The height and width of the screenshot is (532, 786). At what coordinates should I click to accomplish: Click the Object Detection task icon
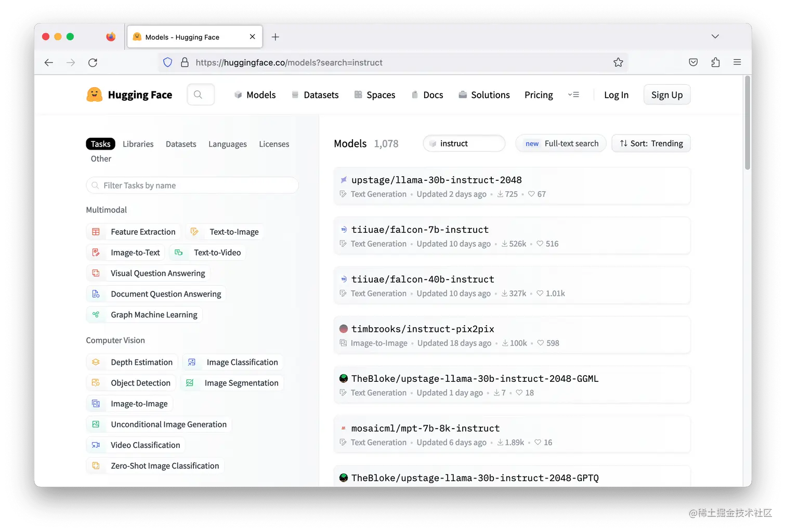(96, 383)
